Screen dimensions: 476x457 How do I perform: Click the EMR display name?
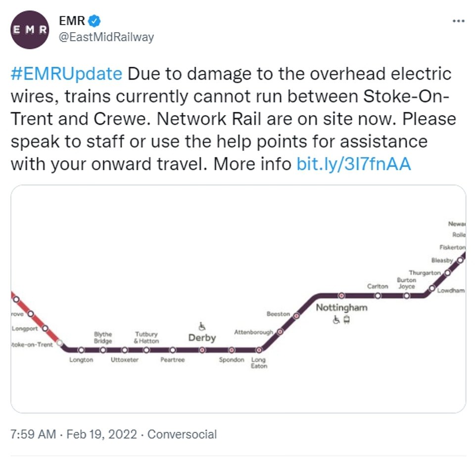(69, 21)
